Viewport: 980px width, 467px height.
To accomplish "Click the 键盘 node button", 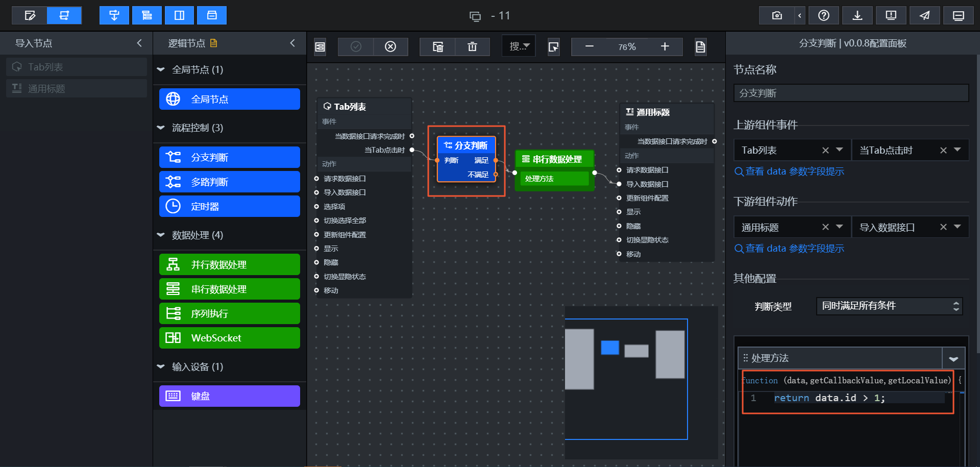I will [230, 396].
